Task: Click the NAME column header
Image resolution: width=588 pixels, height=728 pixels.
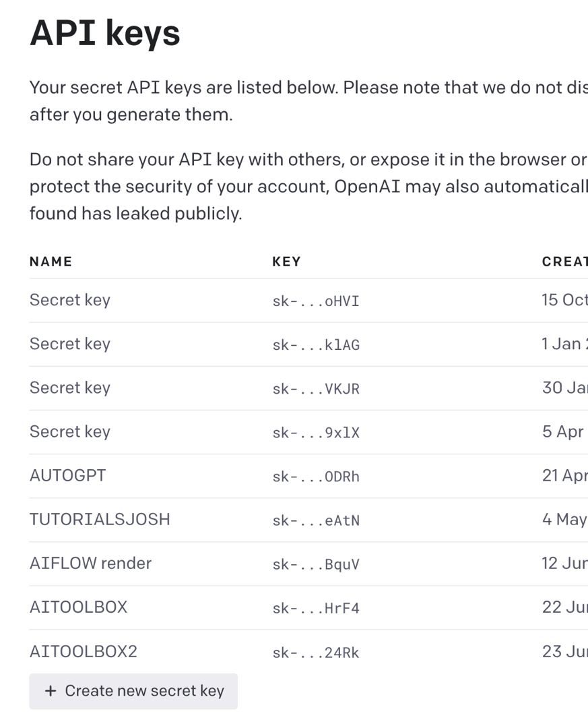Action: point(51,262)
